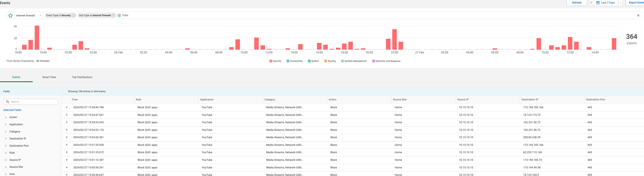This screenshot has width=644, height=176.
Task: Expand event row at 15:54:33.176
Action: click(x=67, y=130)
